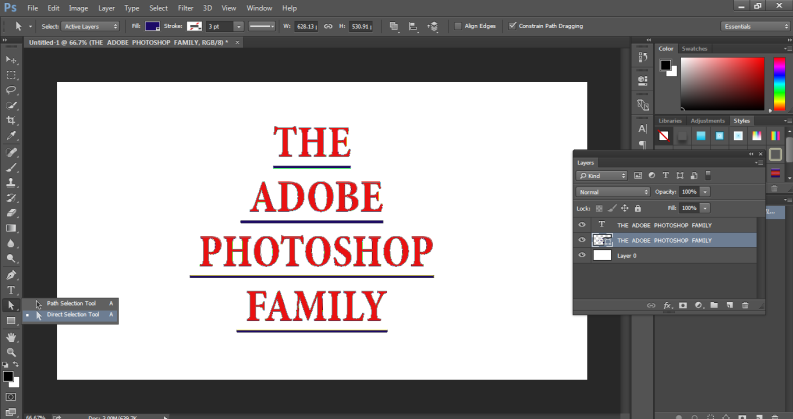Image resolution: width=793 pixels, height=419 pixels.
Task: Select the Gradient tool
Action: 11,228
